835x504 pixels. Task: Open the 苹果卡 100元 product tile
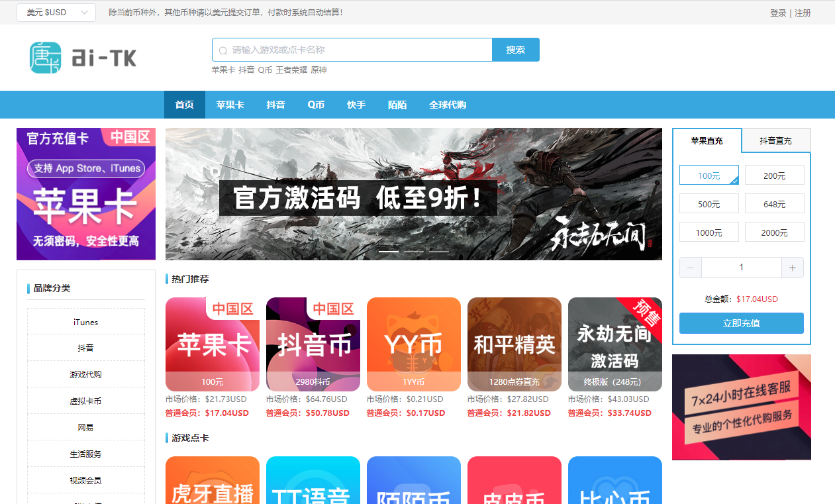[213, 344]
